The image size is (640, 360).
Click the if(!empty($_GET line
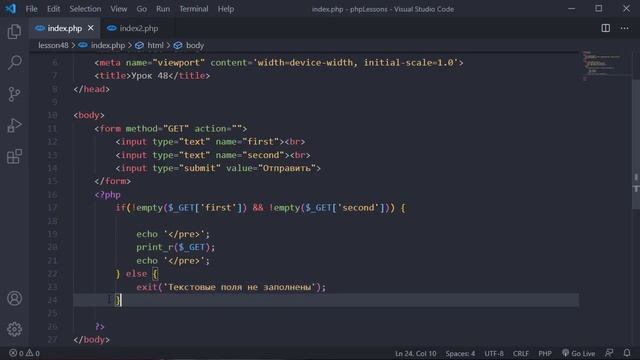tap(260, 208)
